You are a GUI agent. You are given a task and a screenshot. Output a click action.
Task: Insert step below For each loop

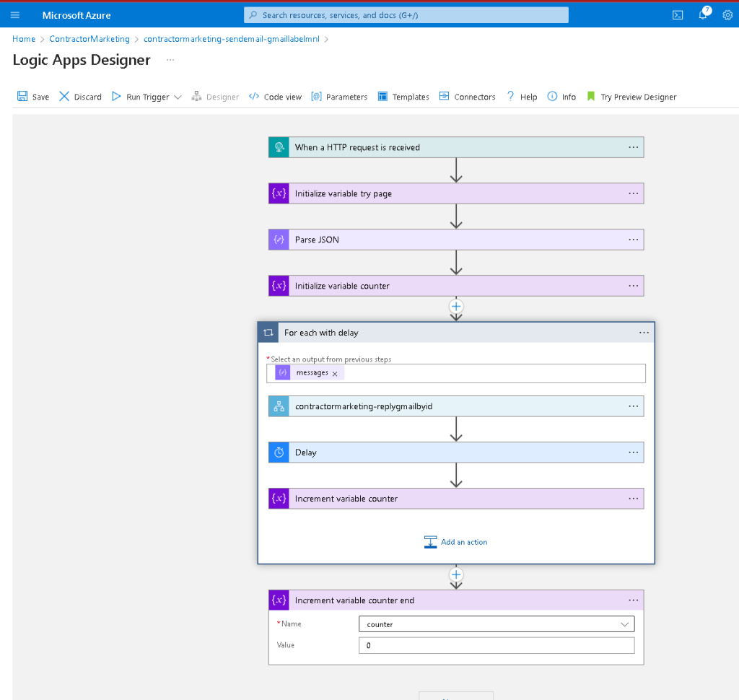pos(456,574)
